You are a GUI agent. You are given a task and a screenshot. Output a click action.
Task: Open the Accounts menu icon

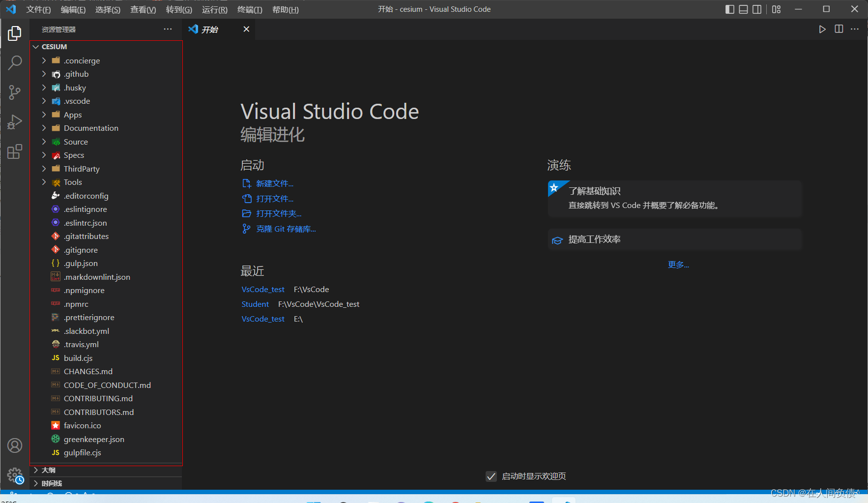15,445
